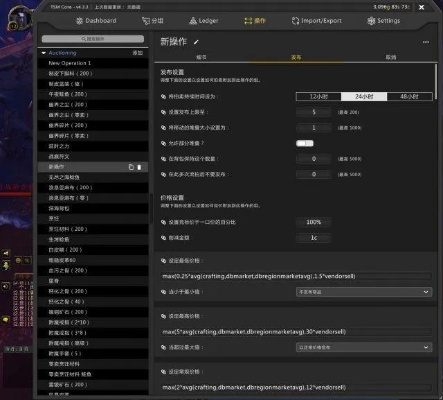Open the Settings tab
This screenshot has width=443, height=400.
tap(383, 21)
